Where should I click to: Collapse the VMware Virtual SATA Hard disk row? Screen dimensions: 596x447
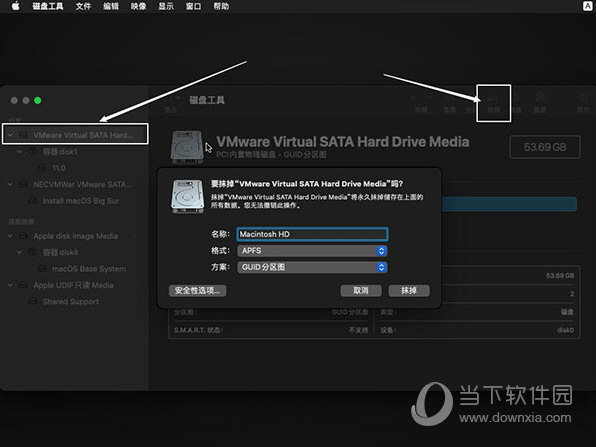pyautogui.click(x=10, y=135)
